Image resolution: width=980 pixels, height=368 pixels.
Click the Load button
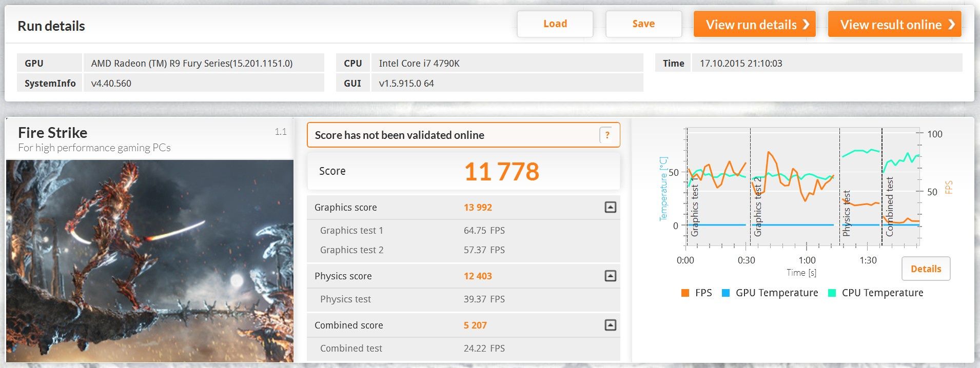tap(555, 24)
